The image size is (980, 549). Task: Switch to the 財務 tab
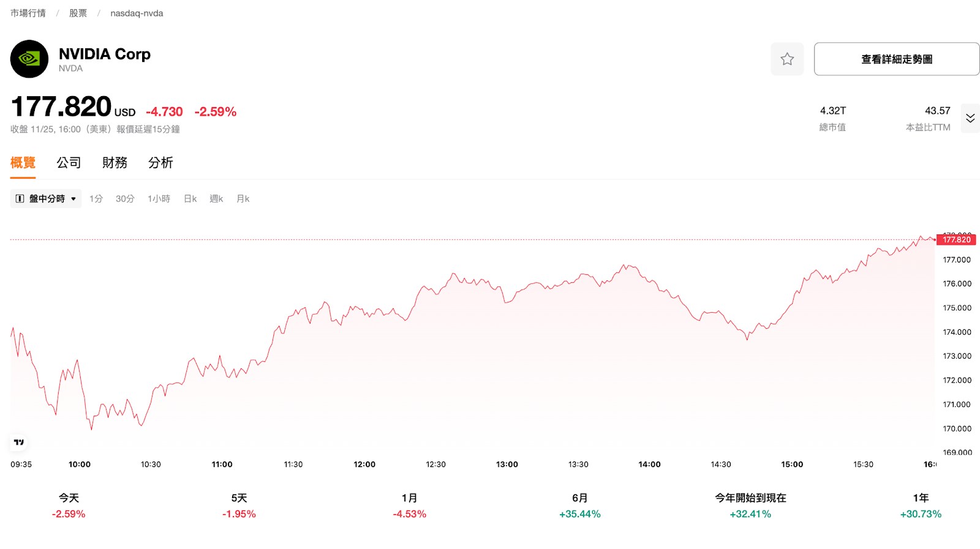(115, 162)
